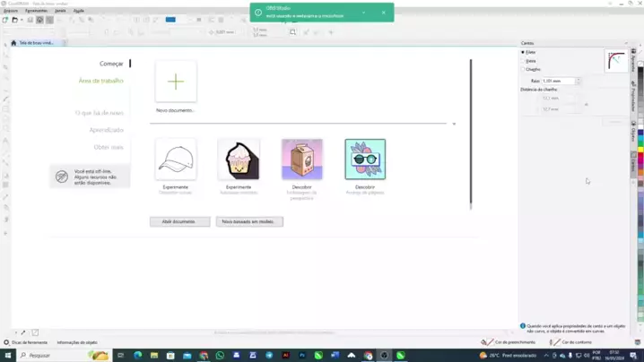Open dropdown arrow next to Open folder icon
Screen dimensions: 644x362
tap(22, 20)
